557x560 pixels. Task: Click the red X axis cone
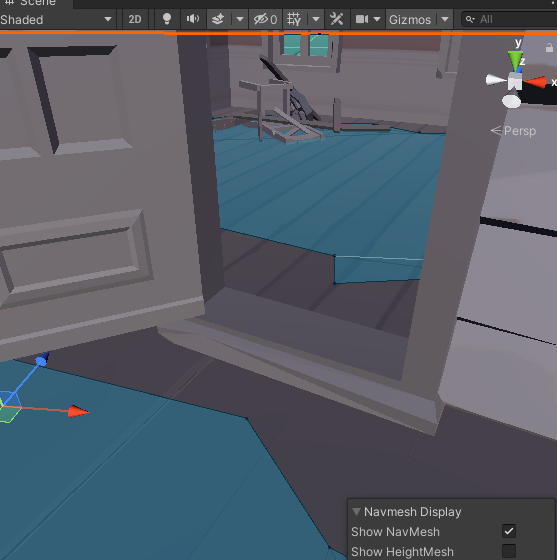[536, 82]
